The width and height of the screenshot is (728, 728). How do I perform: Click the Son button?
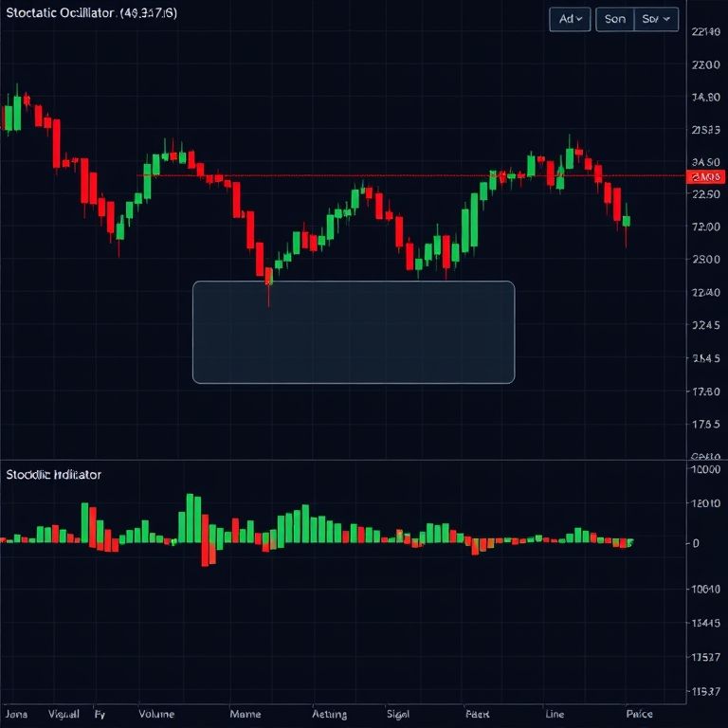[x=614, y=19]
